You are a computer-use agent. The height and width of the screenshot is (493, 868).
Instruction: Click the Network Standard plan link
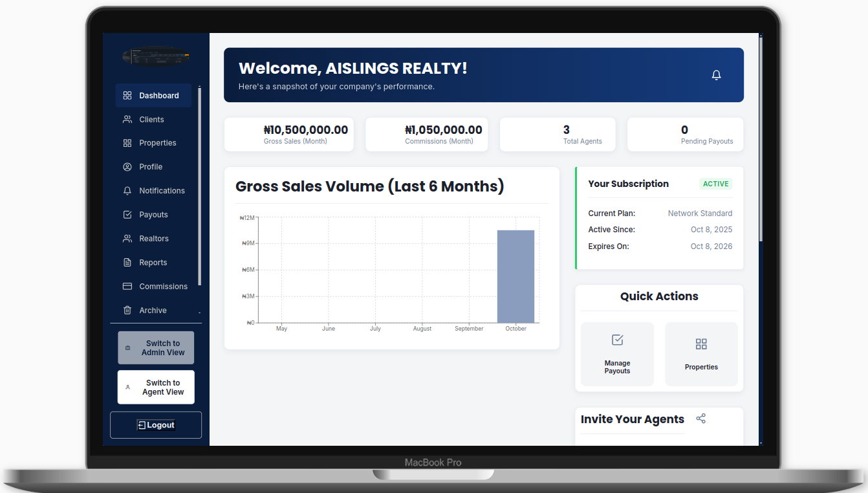[x=700, y=213]
